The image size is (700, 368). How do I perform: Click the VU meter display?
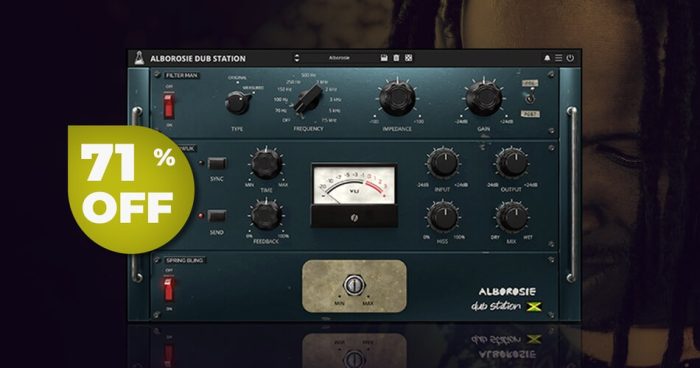[354, 185]
